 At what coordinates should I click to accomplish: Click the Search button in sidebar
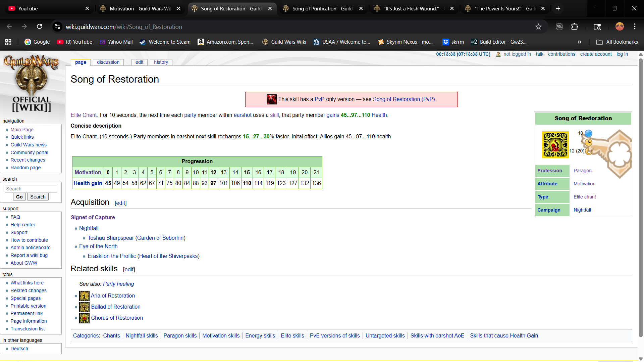click(x=38, y=197)
